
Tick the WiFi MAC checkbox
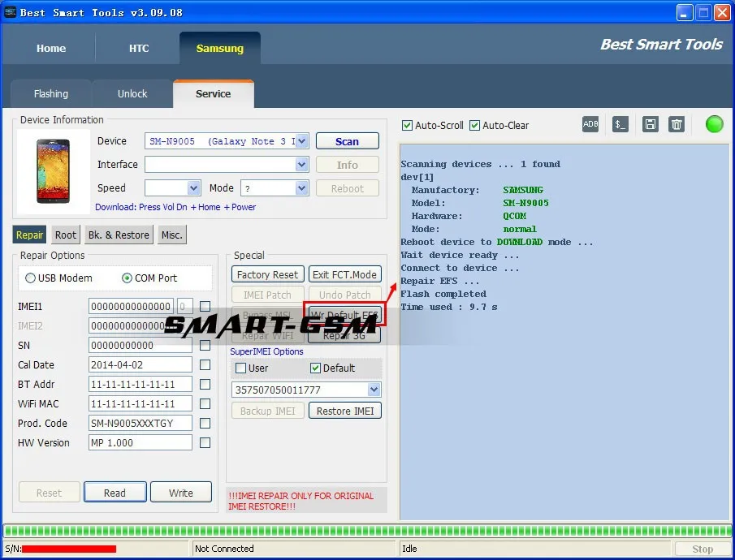point(205,404)
